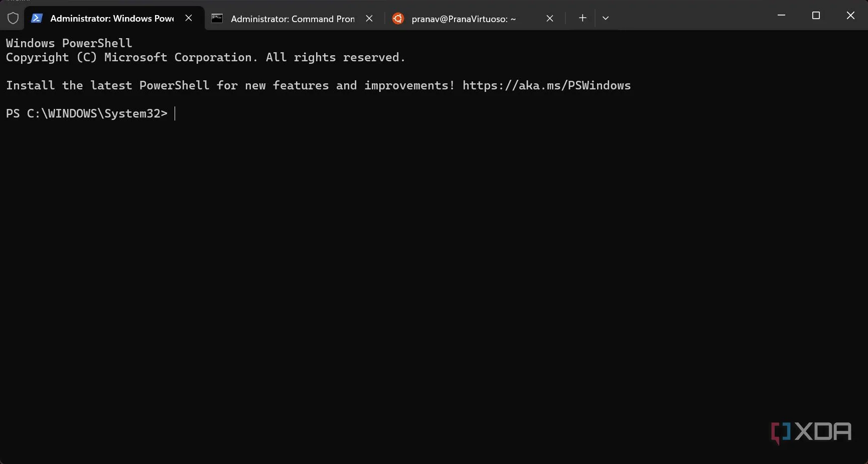The width and height of the screenshot is (868, 464).
Task: Close the Windows PowerShell tab
Action: (x=189, y=18)
